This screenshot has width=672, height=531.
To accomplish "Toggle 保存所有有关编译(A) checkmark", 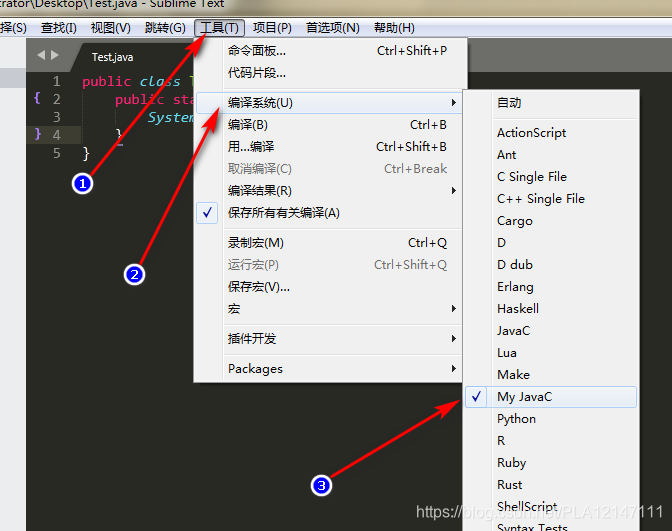I will [329, 213].
